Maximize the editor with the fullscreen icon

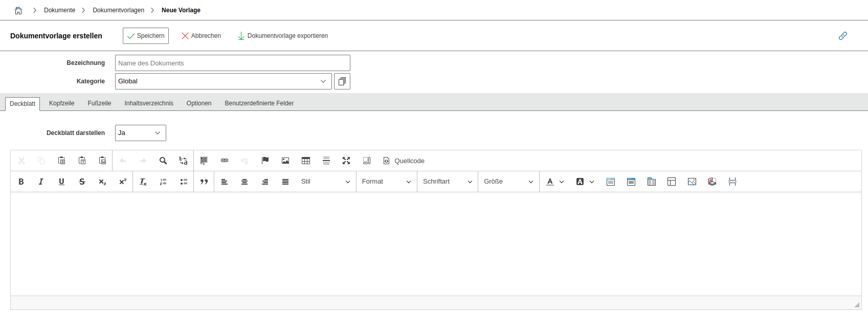point(346,161)
